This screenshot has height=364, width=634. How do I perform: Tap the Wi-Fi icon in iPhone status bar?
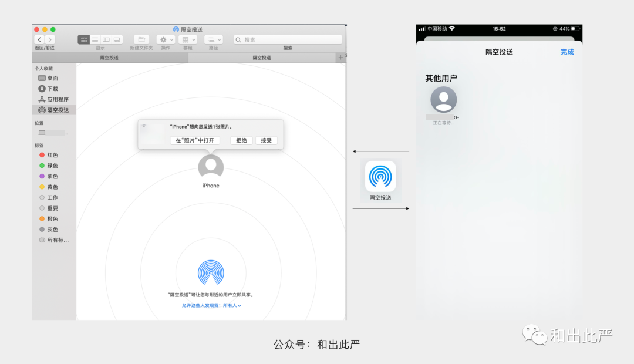click(452, 29)
